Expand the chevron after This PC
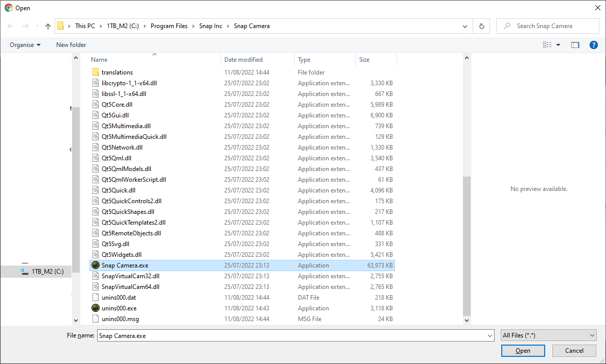The image size is (606, 364). point(101,26)
